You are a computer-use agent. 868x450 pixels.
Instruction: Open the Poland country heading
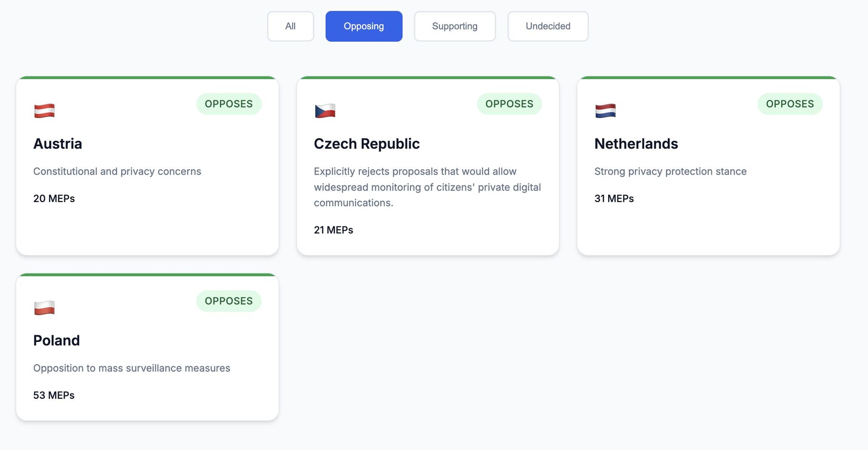pyautogui.click(x=57, y=341)
